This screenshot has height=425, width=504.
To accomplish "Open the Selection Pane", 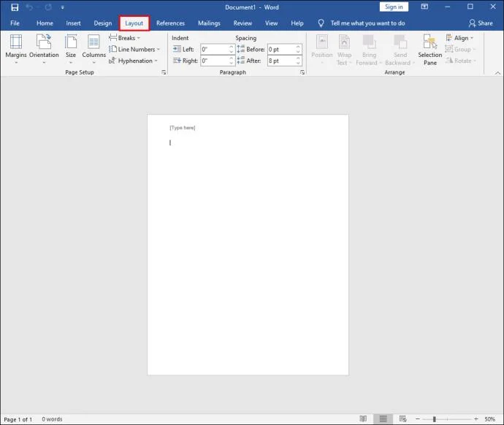I will pos(429,49).
